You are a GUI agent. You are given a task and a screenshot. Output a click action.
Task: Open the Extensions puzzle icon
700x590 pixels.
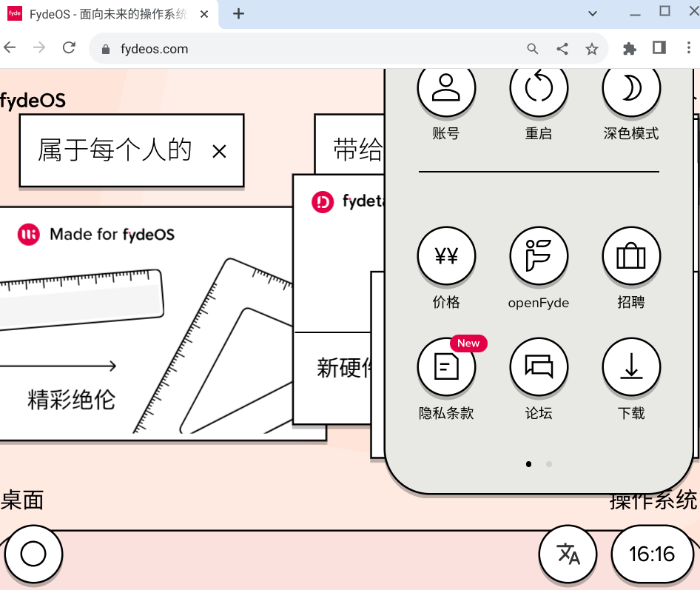[630, 48]
